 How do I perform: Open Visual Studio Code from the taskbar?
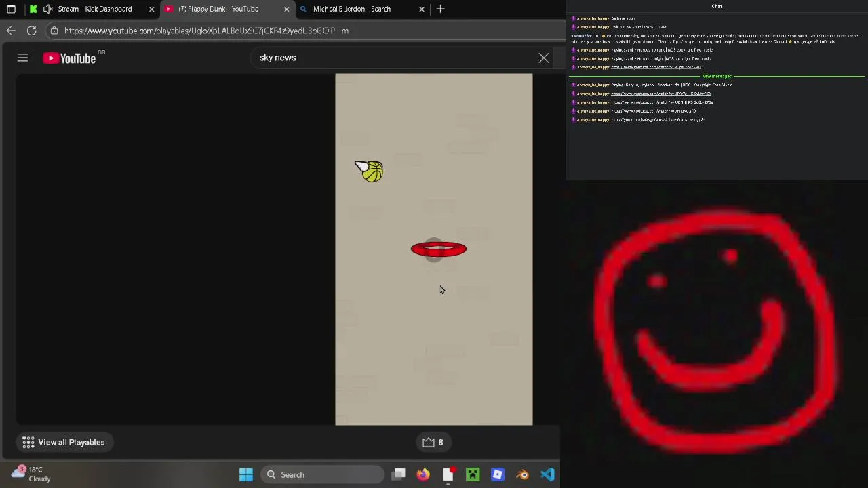(547, 474)
